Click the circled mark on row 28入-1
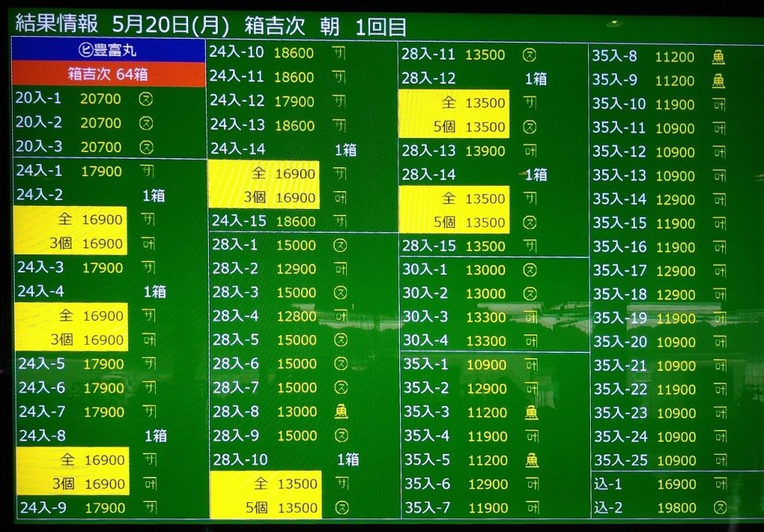764x532 pixels. (340, 245)
